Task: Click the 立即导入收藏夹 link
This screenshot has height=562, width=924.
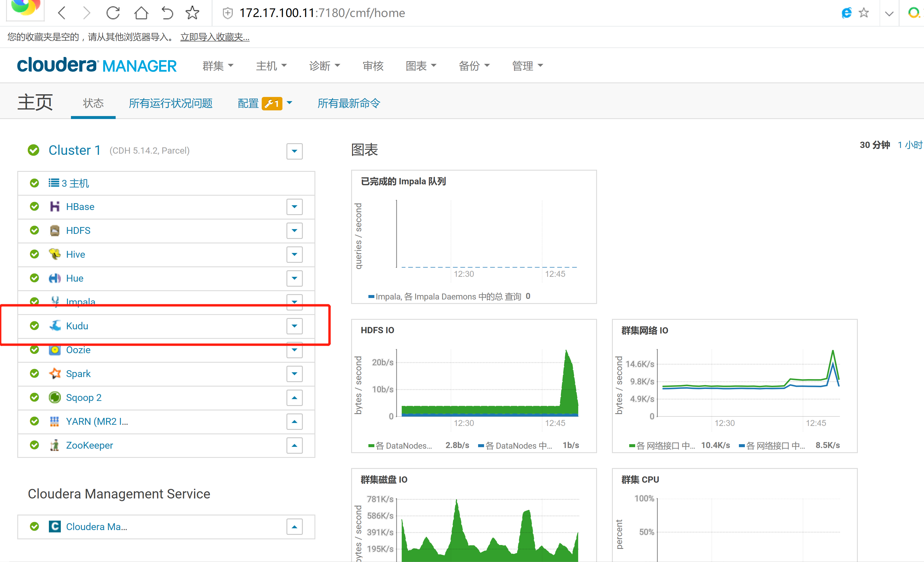Action: (215, 37)
